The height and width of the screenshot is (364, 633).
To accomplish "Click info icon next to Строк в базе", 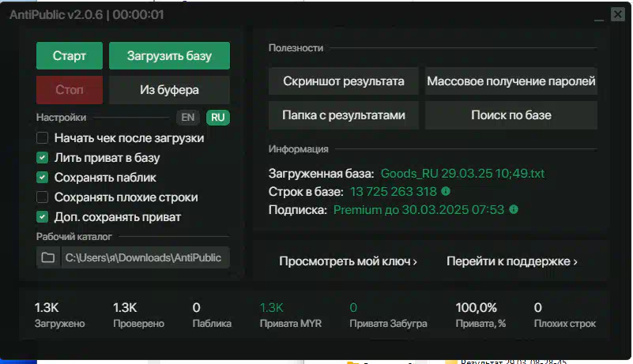I will point(446,191).
